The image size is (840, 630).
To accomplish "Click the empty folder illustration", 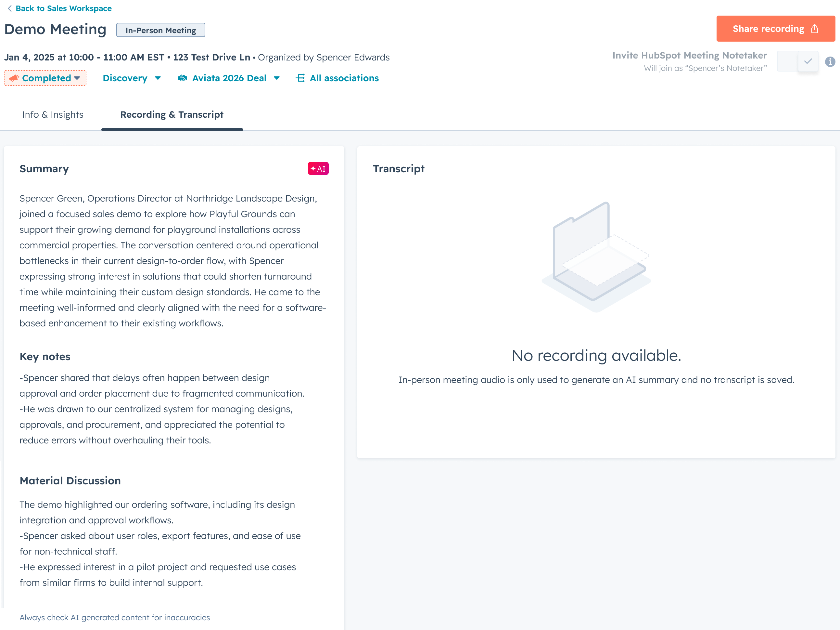I will coord(596,256).
